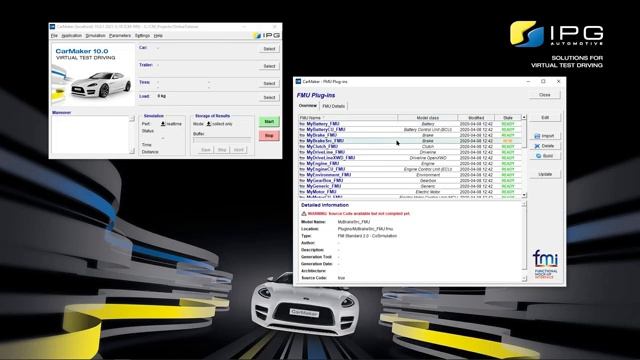640x360 pixels.
Task: Click the storage Mode menu icon
Action: click(x=209, y=124)
